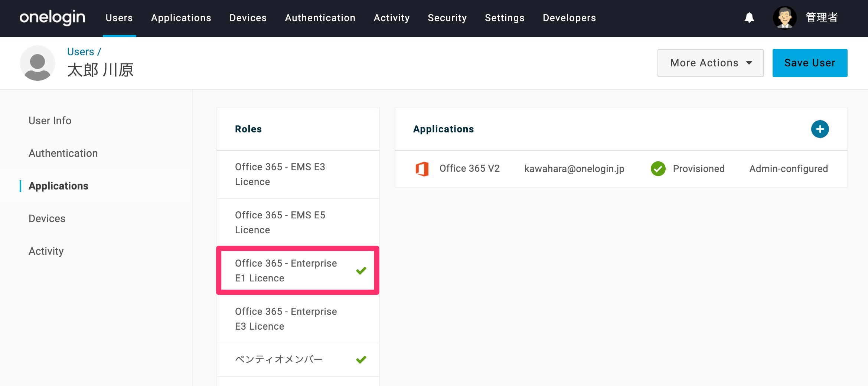Toggle the Office 365 EMS E3 Licence role

[x=298, y=174]
